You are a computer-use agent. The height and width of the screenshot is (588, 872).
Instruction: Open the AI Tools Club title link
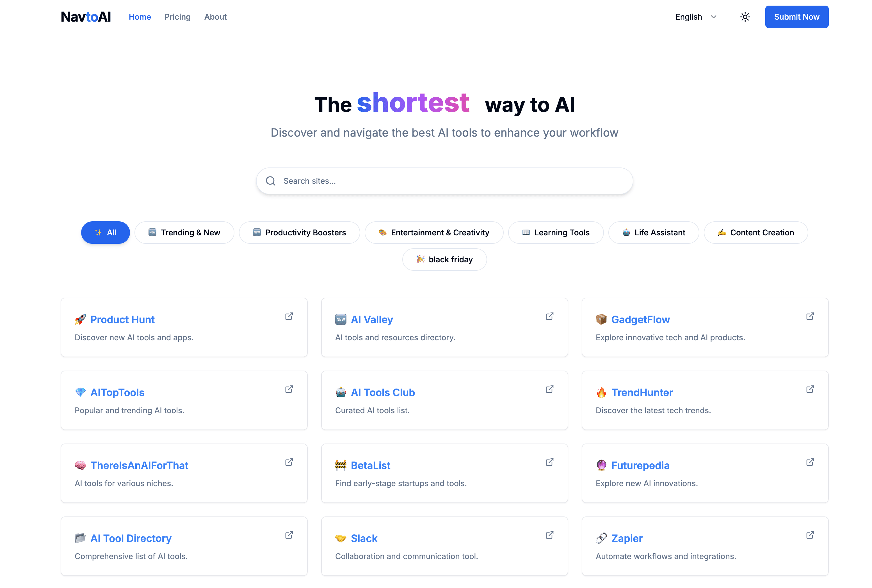(383, 392)
